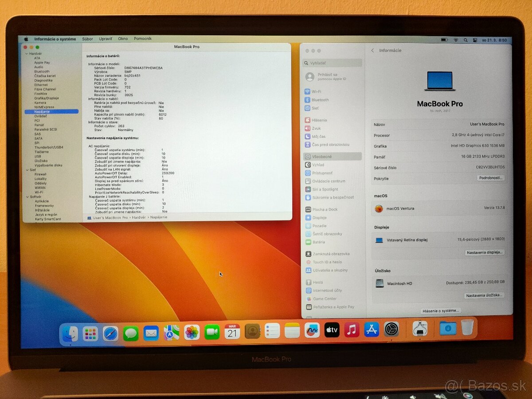This screenshot has width=532, height=399.
Task: Collapse the Softvér section in System Information
Action: 27,196
